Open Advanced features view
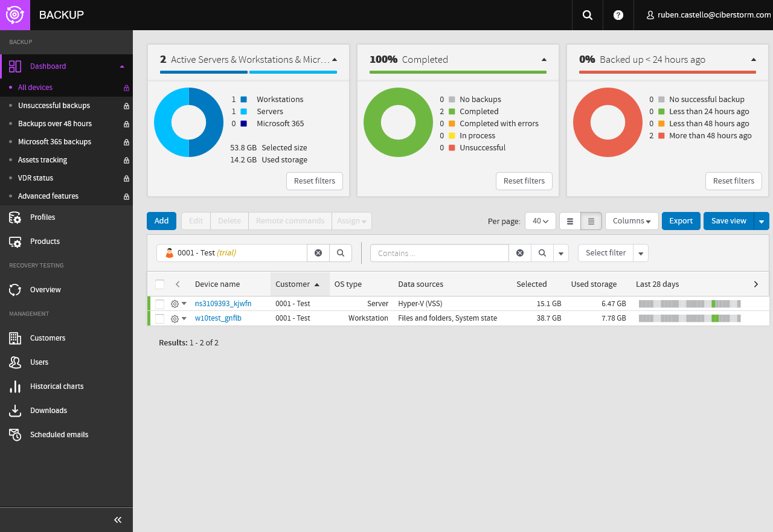The height and width of the screenshot is (532, 773). [48, 196]
